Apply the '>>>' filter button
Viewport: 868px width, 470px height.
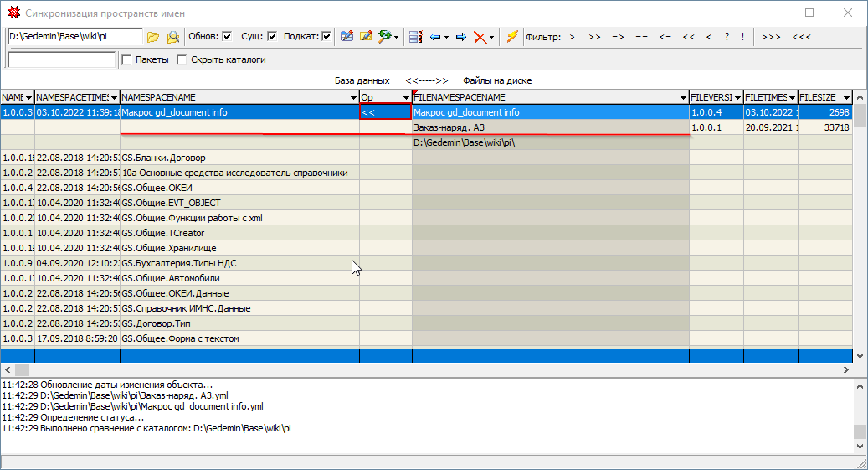click(771, 37)
